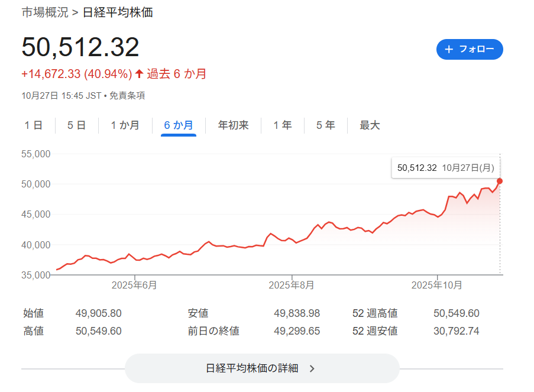
Task: Open the 市場概況 breadcrumb link
Action: pyautogui.click(x=45, y=12)
